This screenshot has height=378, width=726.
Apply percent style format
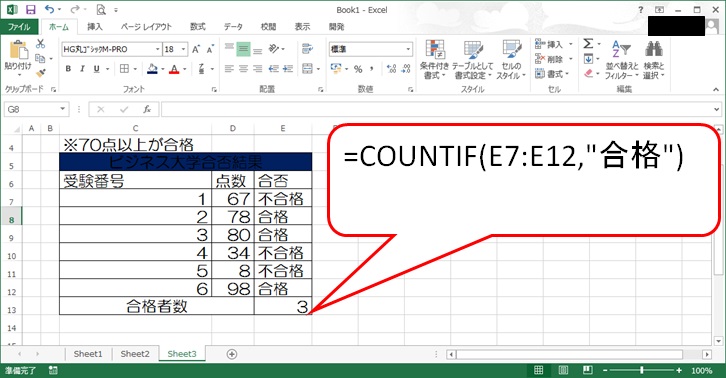tap(358, 69)
